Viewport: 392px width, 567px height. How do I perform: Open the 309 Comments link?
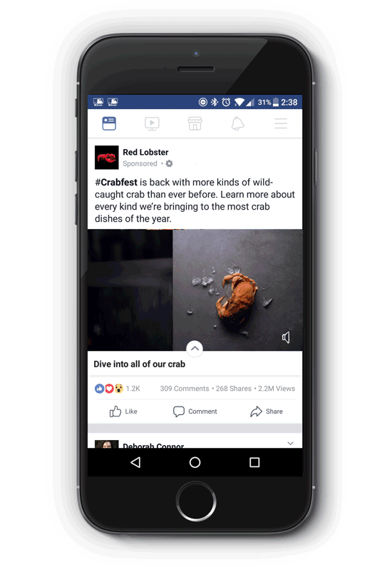(x=185, y=389)
